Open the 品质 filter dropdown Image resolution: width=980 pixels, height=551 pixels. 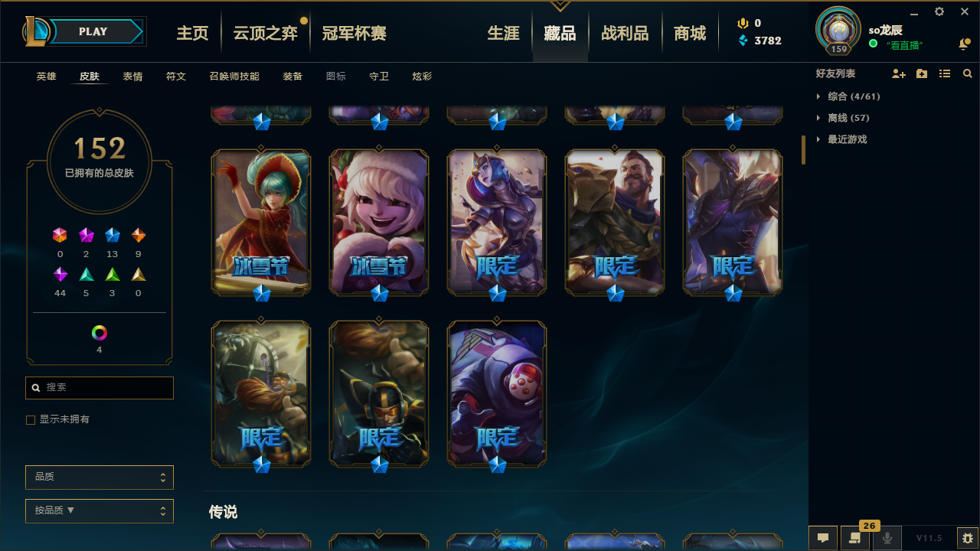click(100, 478)
